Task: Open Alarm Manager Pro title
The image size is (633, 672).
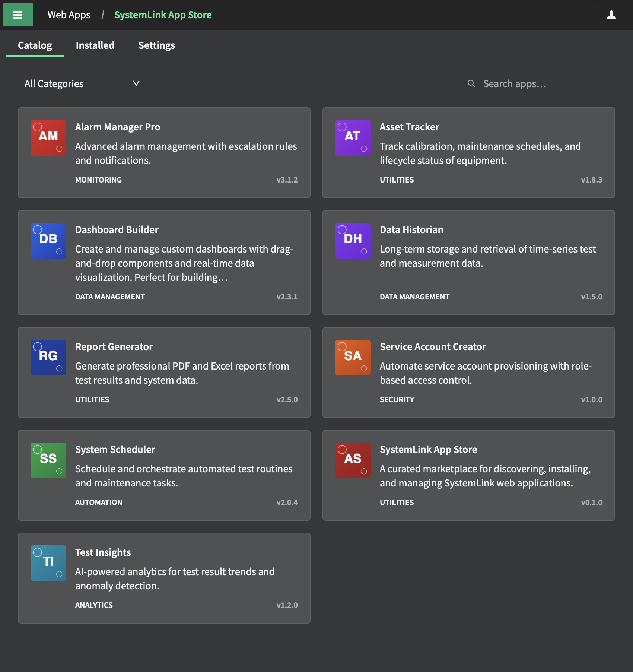Action: tap(118, 127)
